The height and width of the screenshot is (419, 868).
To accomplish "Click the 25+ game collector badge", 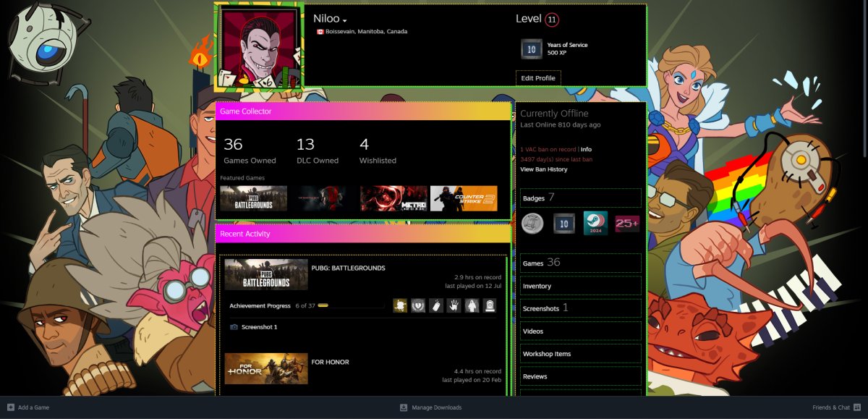I will point(627,224).
